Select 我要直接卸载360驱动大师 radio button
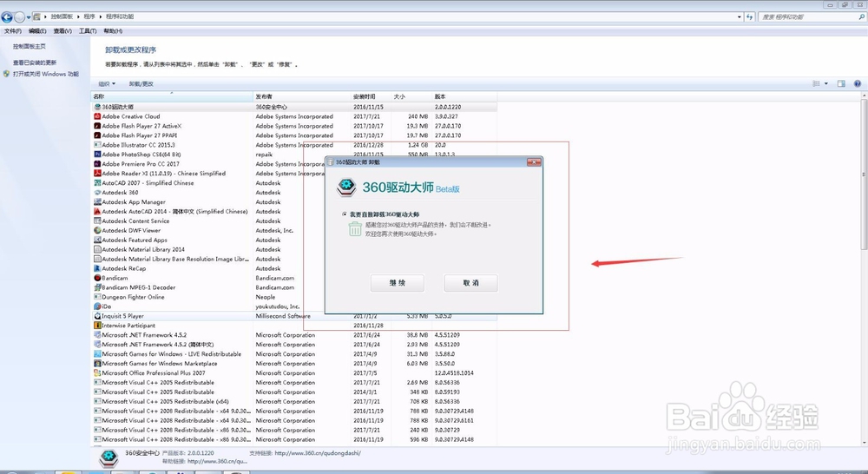868x474 pixels. (x=345, y=214)
